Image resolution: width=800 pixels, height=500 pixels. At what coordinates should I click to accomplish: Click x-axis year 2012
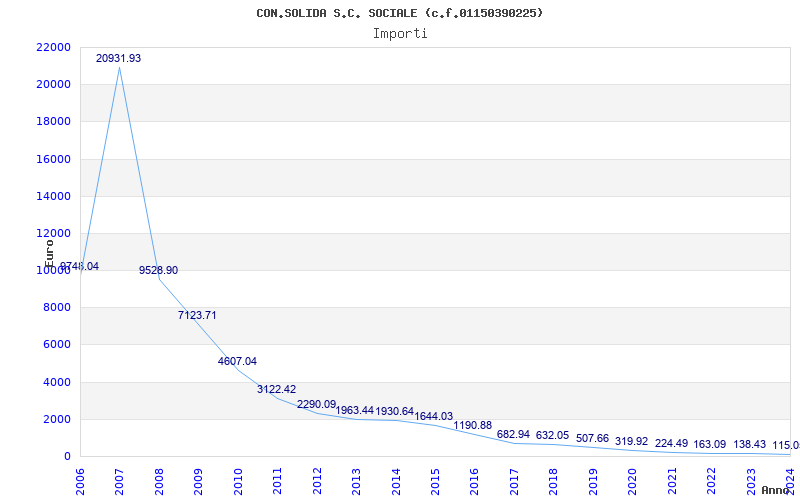[x=317, y=481]
